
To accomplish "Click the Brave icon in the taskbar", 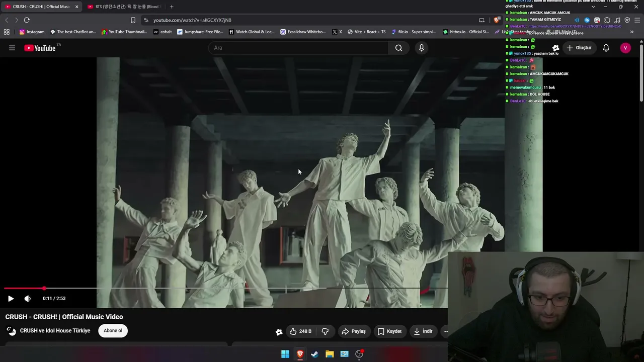I will pos(300,354).
